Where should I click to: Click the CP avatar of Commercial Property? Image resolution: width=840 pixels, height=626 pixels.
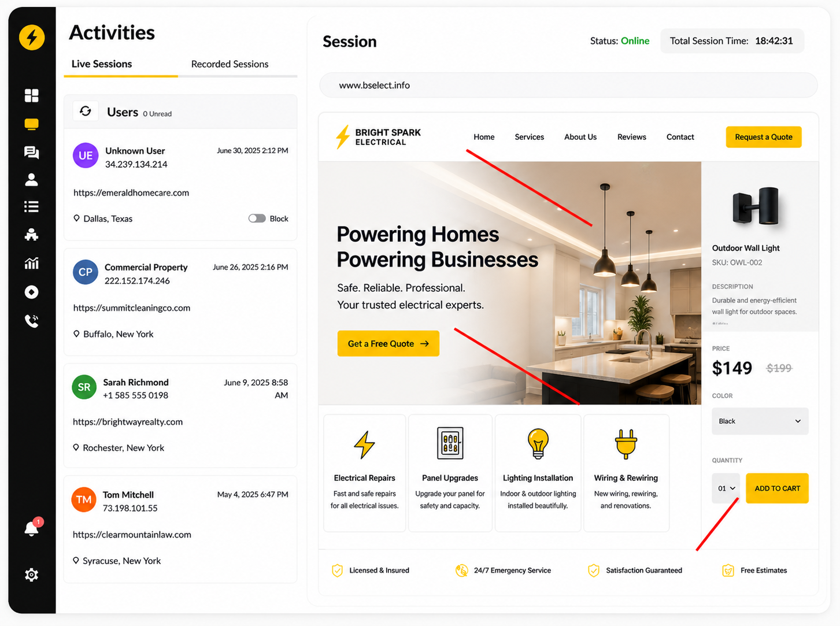tap(86, 272)
